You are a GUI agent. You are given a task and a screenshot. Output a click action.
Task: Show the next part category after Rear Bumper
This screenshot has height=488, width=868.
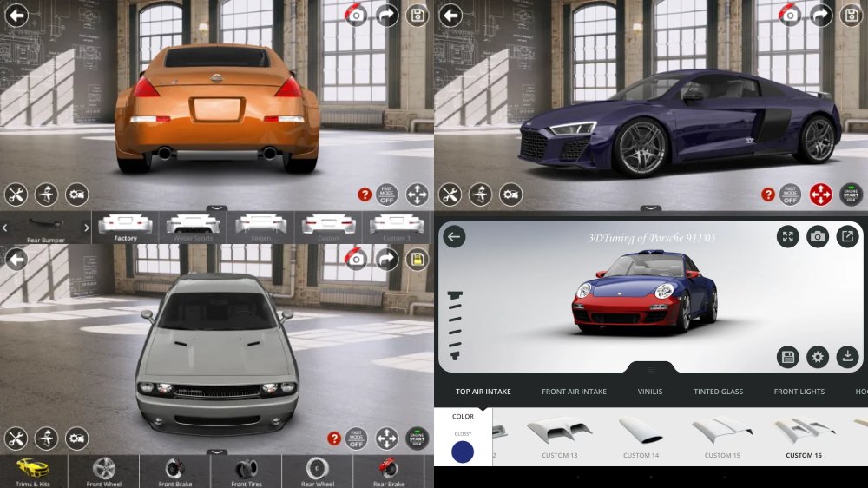(86, 228)
